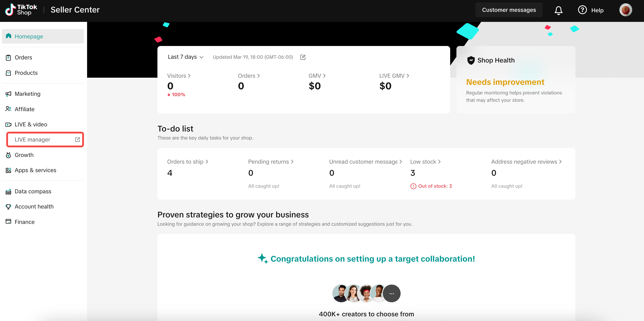Screen dimensions: 644x321
Task: Click the LIVE & video camera icon
Action: 8,124
